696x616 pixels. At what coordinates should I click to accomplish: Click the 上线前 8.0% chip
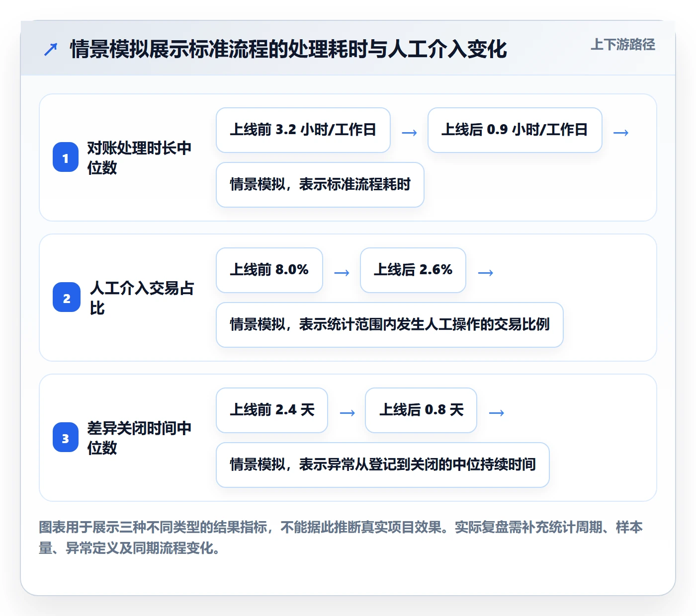pyautogui.click(x=269, y=270)
